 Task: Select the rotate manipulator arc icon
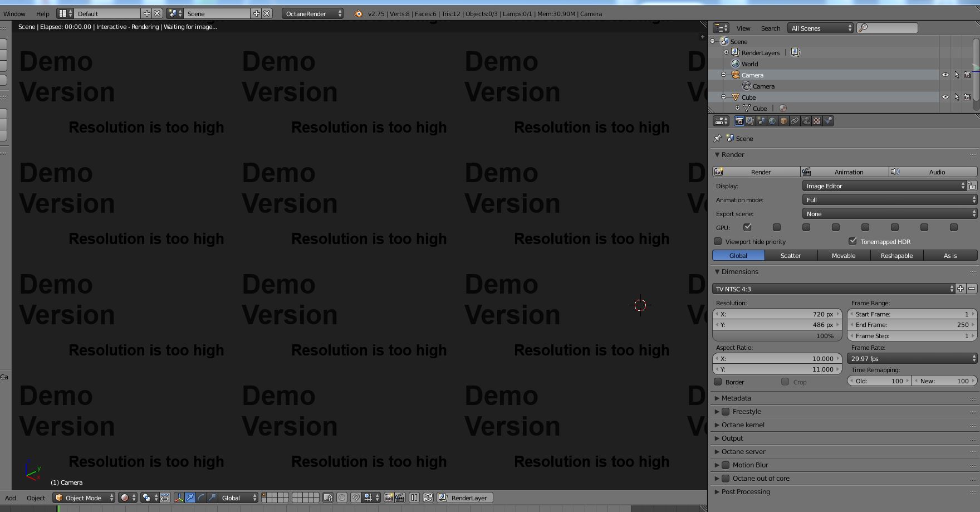[x=201, y=498]
